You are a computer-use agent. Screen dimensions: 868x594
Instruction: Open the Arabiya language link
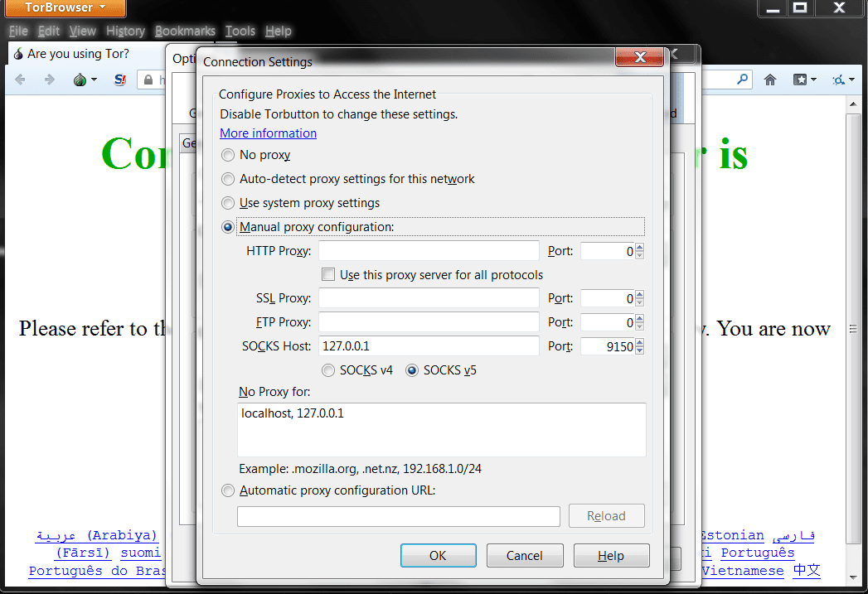coord(97,535)
